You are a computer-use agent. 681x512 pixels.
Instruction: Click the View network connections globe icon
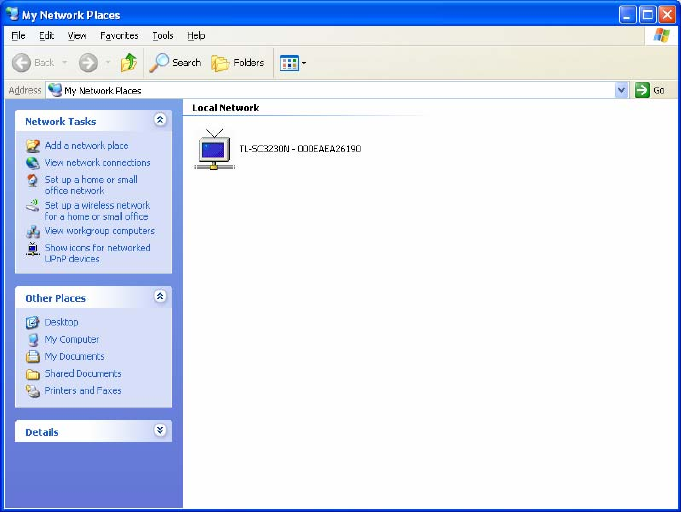pos(33,163)
